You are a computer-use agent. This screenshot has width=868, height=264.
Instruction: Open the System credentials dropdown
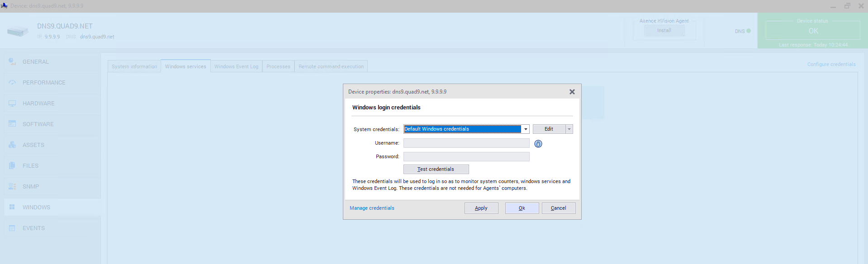(525, 129)
